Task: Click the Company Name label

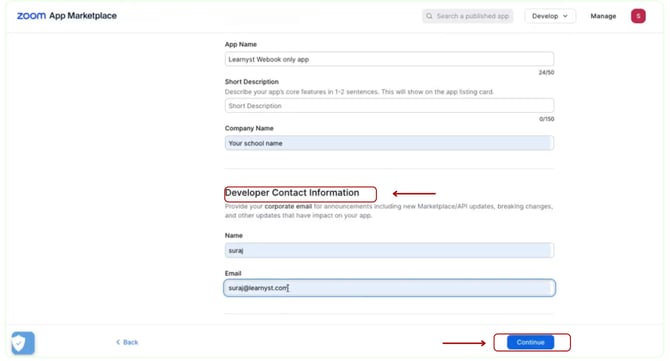Action: tap(249, 128)
